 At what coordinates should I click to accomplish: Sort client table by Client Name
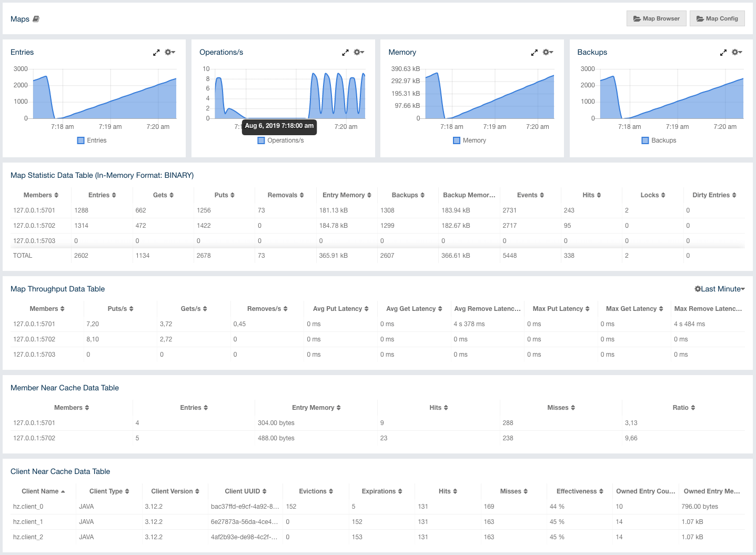pos(43,491)
